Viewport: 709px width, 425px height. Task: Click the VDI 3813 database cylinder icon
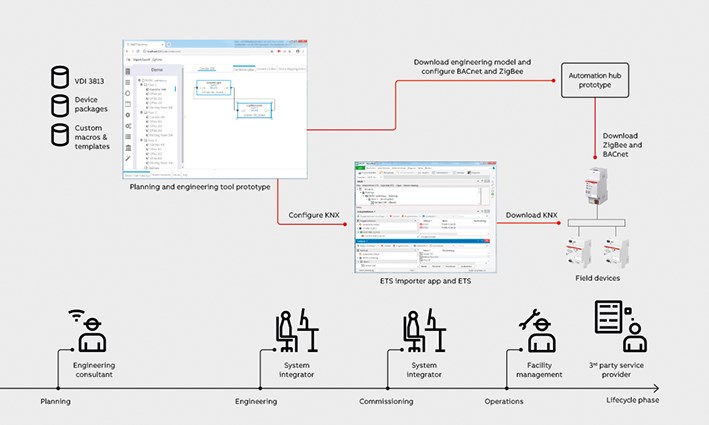(61, 78)
